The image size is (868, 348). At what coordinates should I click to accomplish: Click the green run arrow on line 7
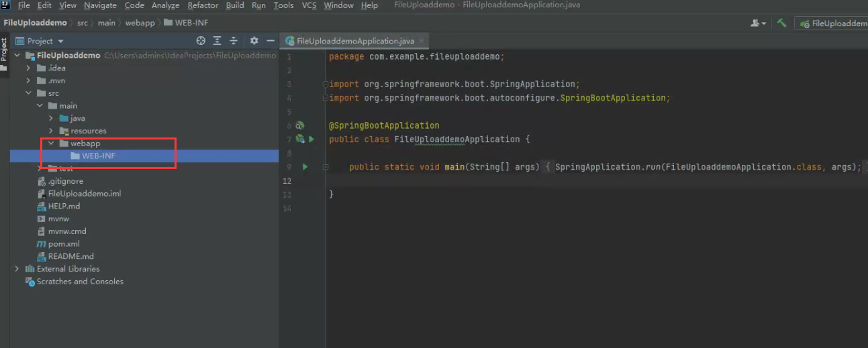(311, 139)
